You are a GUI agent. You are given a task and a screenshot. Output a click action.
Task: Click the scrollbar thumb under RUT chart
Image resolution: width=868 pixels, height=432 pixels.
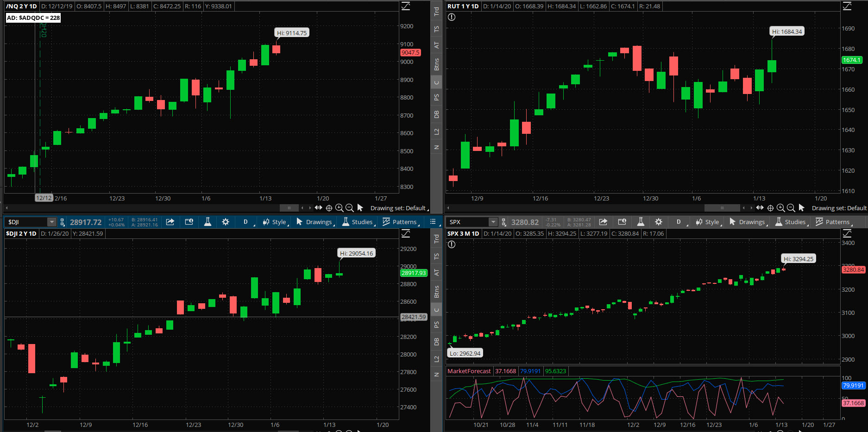pos(722,208)
